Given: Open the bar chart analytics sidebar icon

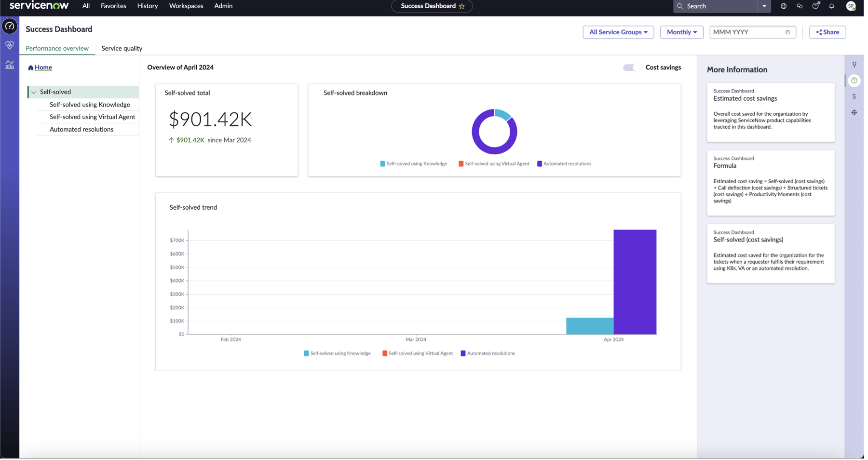Looking at the screenshot, I should click(x=10, y=65).
